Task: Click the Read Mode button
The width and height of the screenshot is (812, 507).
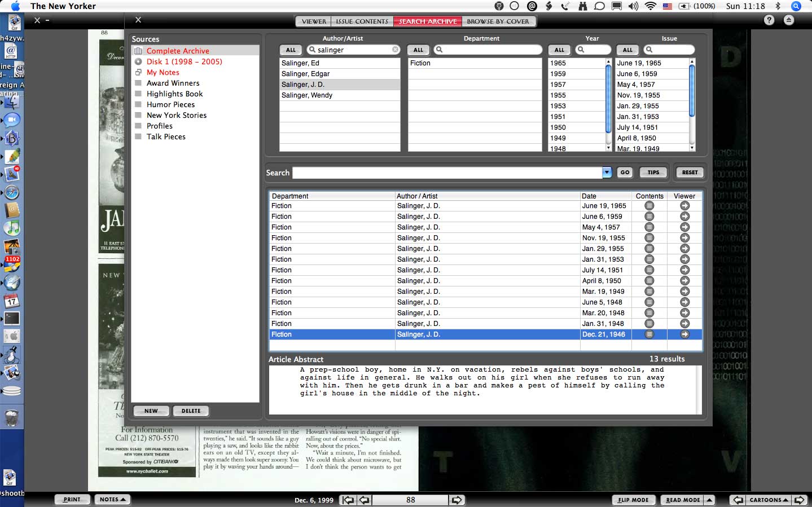Action: coord(683,500)
